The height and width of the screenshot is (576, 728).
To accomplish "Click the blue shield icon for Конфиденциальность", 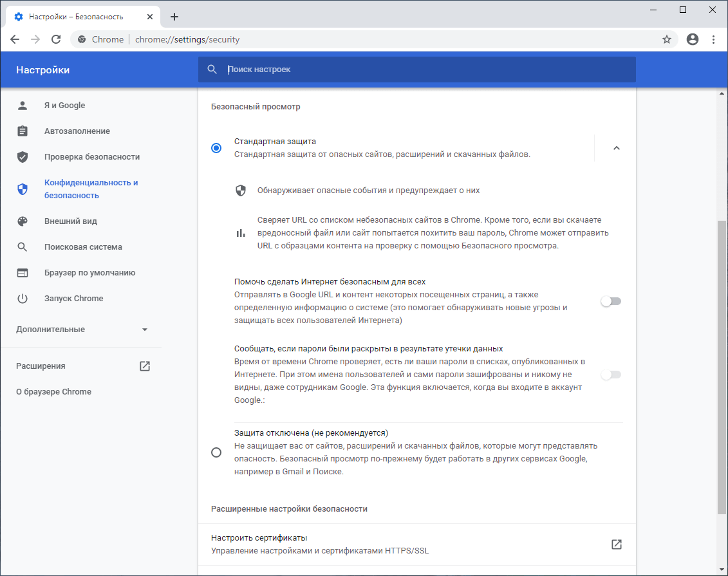I will click(23, 189).
